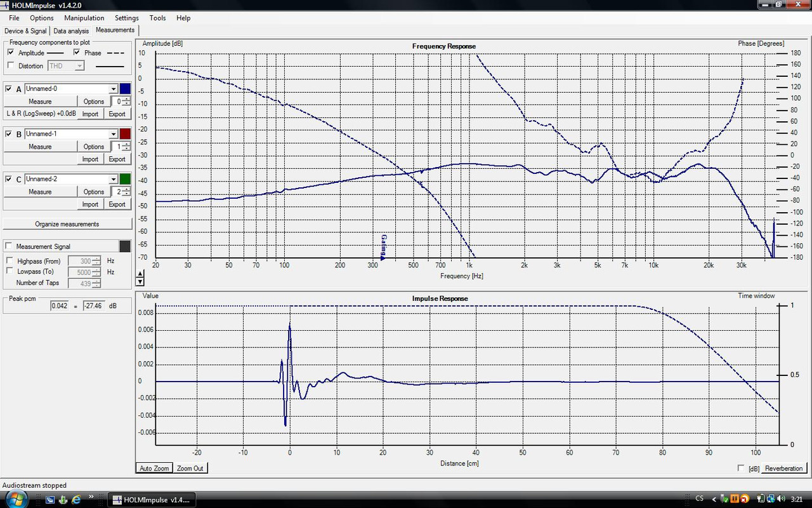812x508 pixels.
Task: Increase slot A number stepper
Action: pyautogui.click(x=126, y=99)
